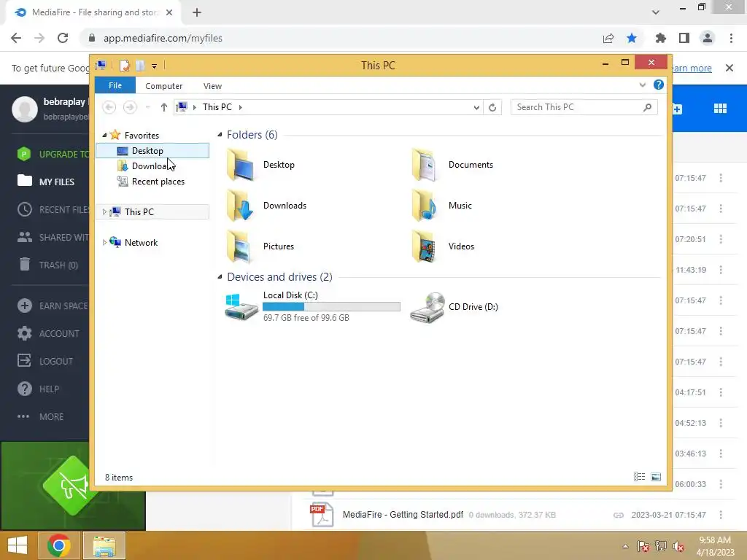Click EARN SPACE in MediaFire sidebar

[53, 306]
